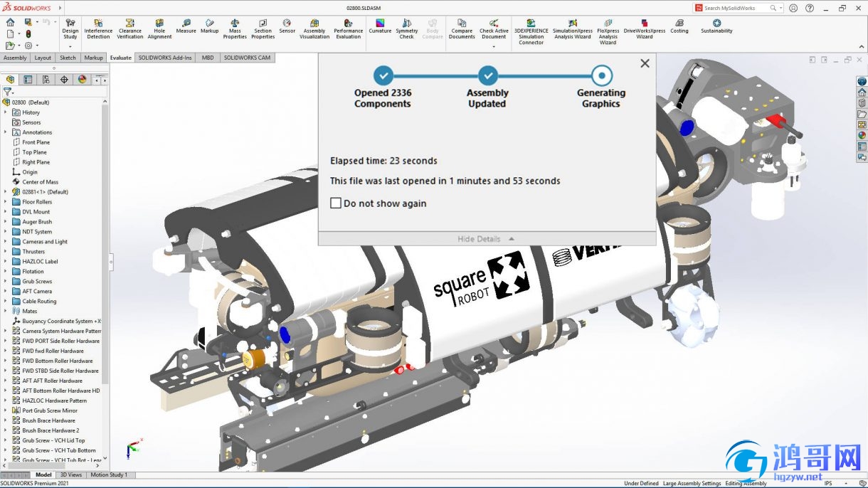
Task: Open the Help question mark icon
Action: tap(810, 9)
